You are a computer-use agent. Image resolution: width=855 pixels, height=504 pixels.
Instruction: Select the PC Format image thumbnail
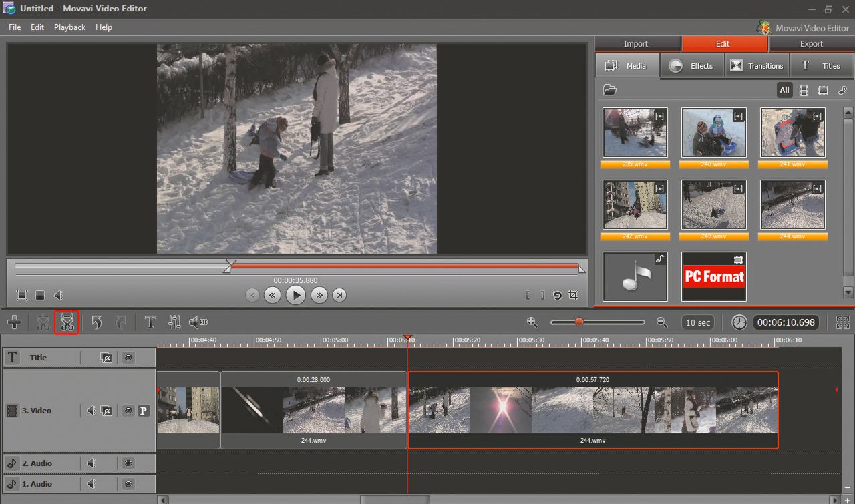pos(713,276)
